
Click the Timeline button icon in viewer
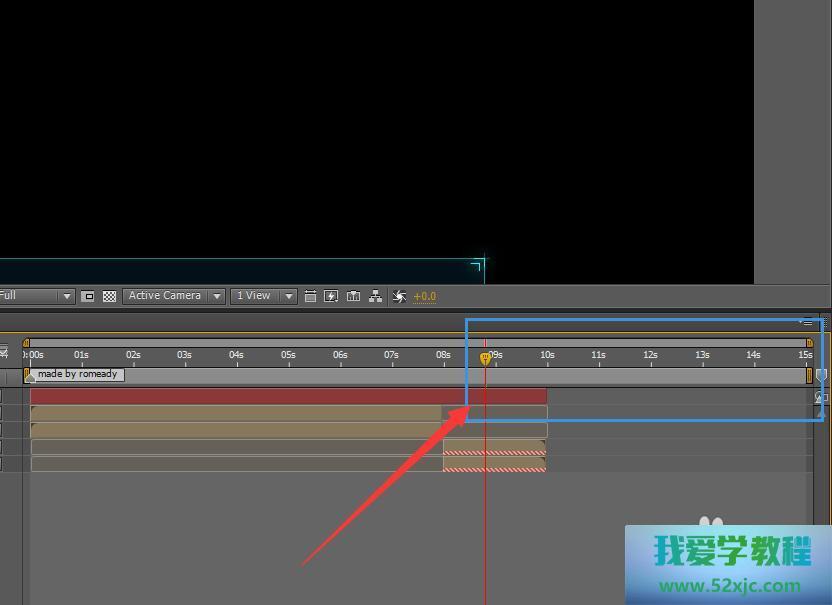(x=353, y=296)
